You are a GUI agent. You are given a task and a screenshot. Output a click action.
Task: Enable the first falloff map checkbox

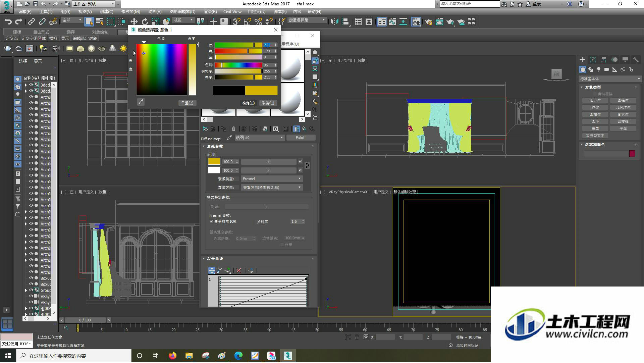coord(300,161)
